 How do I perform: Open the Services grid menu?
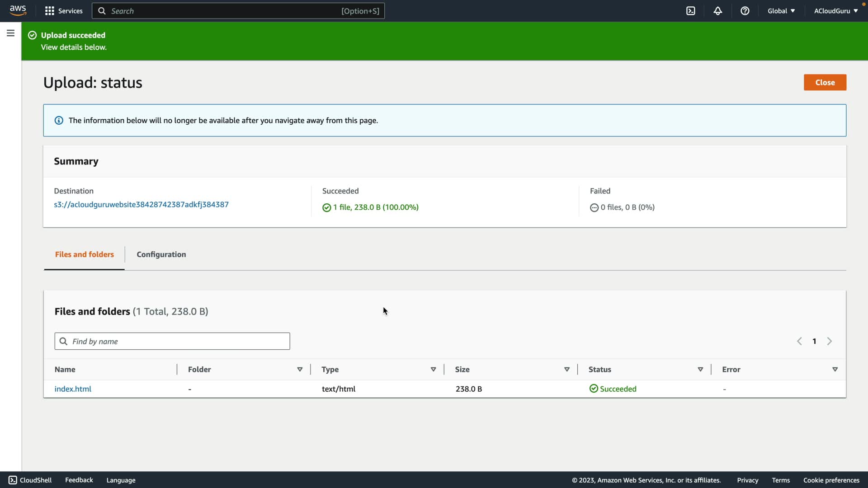pyautogui.click(x=64, y=11)
